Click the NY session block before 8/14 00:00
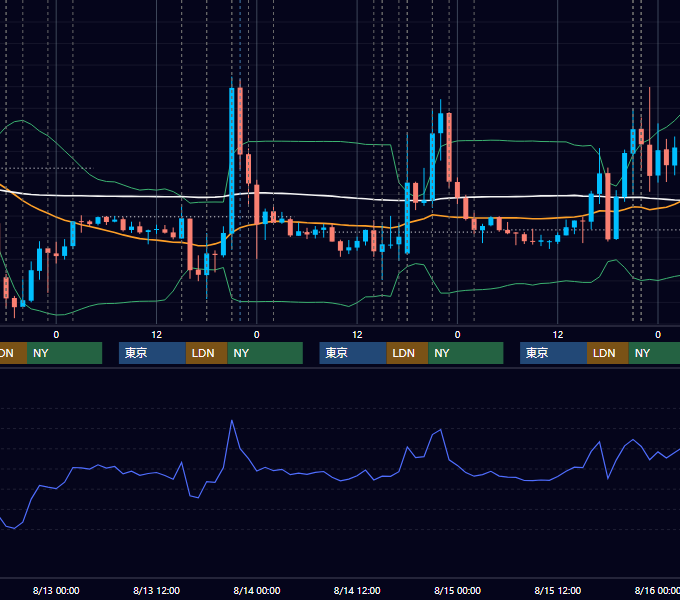The height and width of the screenshot is (600, 680). (265, 353)
